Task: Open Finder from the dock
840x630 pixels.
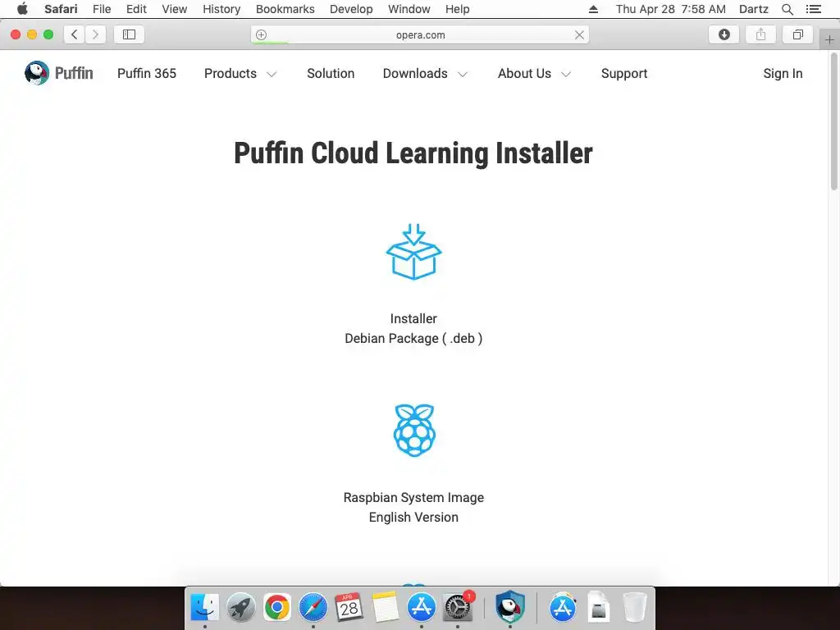Action: [204, 608]
